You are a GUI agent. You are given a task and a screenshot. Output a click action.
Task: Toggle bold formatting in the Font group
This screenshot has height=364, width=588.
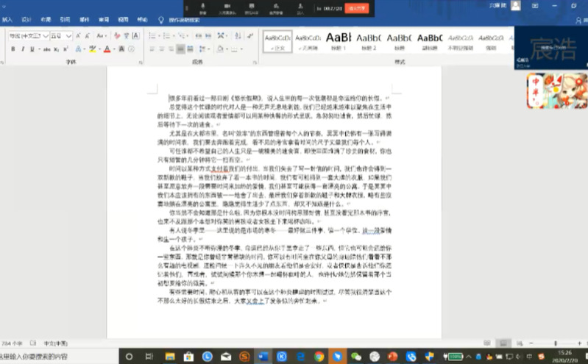[x=14, y=49]
